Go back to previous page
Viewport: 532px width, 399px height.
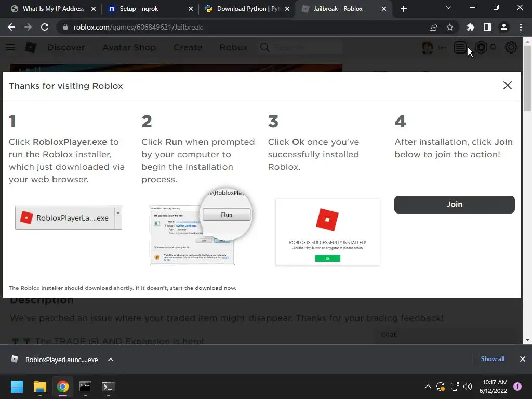pyautogui.click(x=11, y=27)
